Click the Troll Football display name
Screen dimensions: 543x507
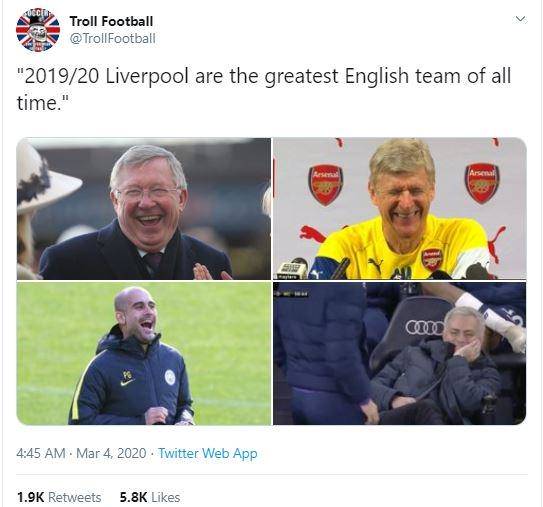(x=111, y=21)
